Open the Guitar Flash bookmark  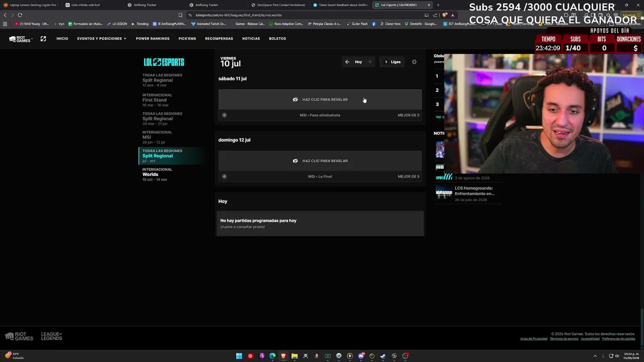[357, 24]
